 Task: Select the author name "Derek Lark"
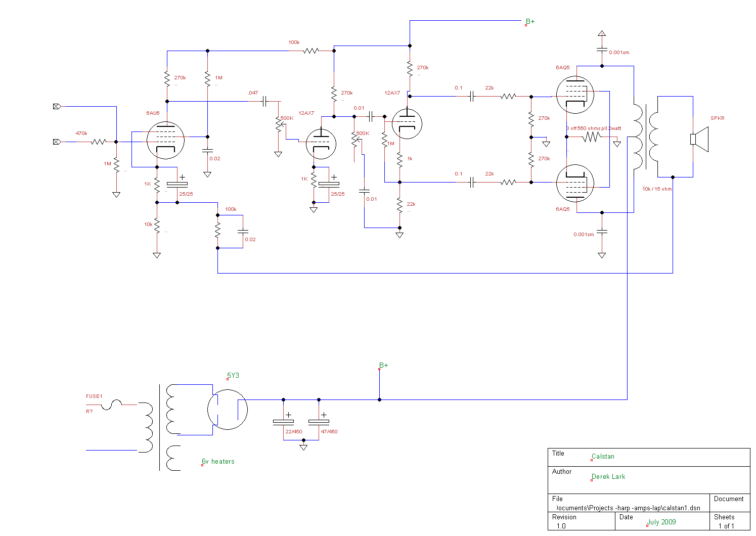tap(609, 477)
